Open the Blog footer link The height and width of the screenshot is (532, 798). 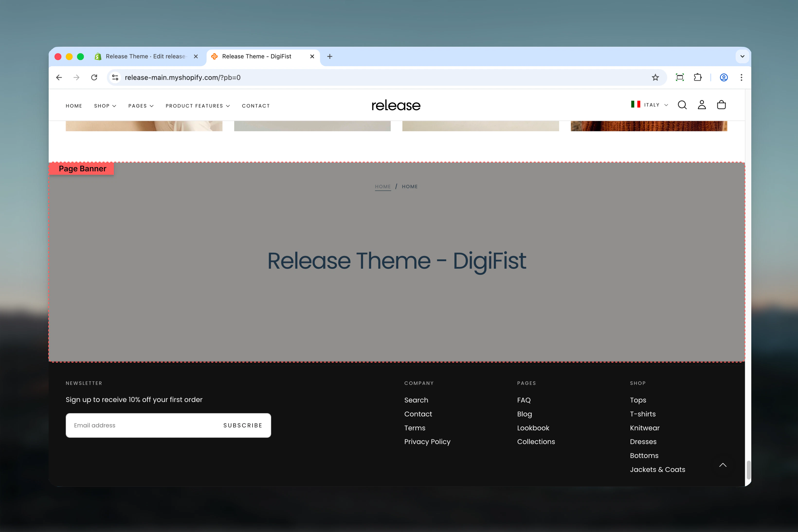(524, 414)
